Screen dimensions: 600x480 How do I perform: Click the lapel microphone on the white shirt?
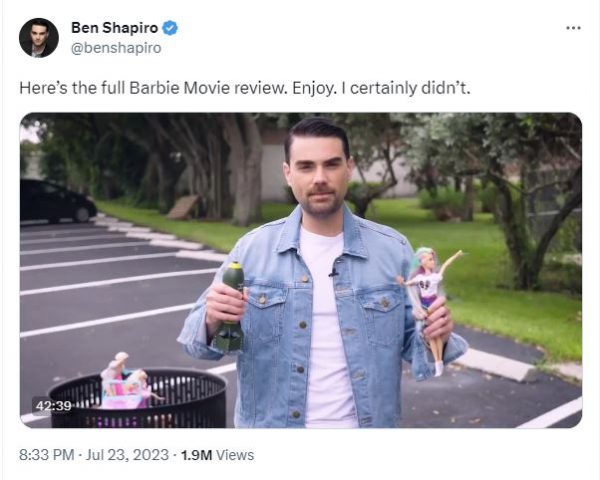click(334, 273)
